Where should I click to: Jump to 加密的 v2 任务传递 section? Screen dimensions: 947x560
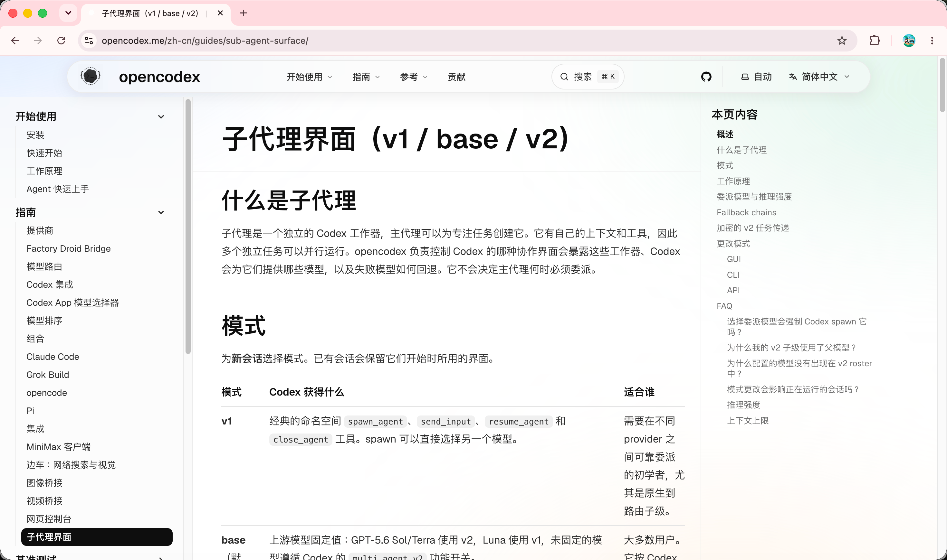[x=752, y=228]
